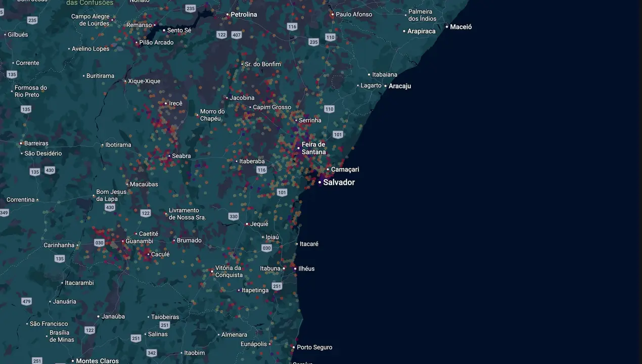Screen dimensions: 642x364
Task: Click the road 330 shield near Jequié
Action: tap(233, 216)
